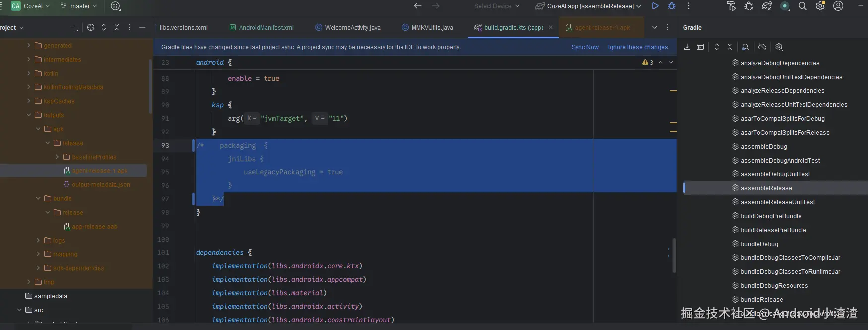
Task: Open the Select Device dropdown
Action: coord(497,6)
